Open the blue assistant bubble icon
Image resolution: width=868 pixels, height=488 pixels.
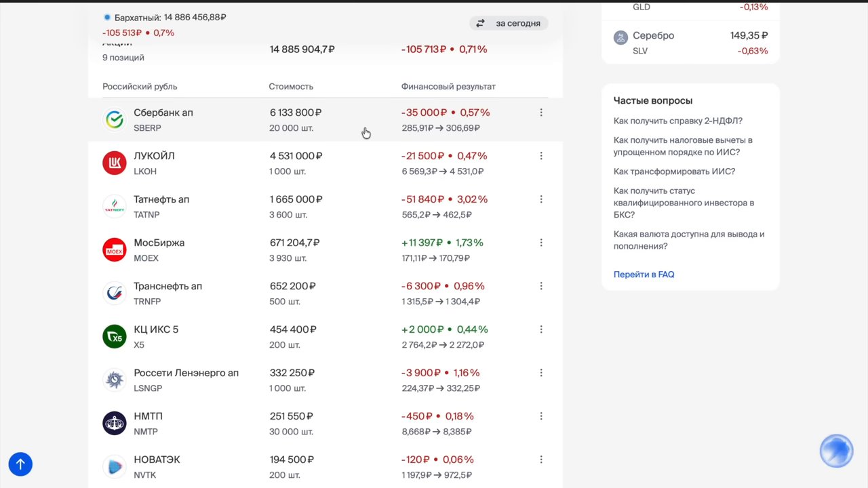click(x=836, y=451)
